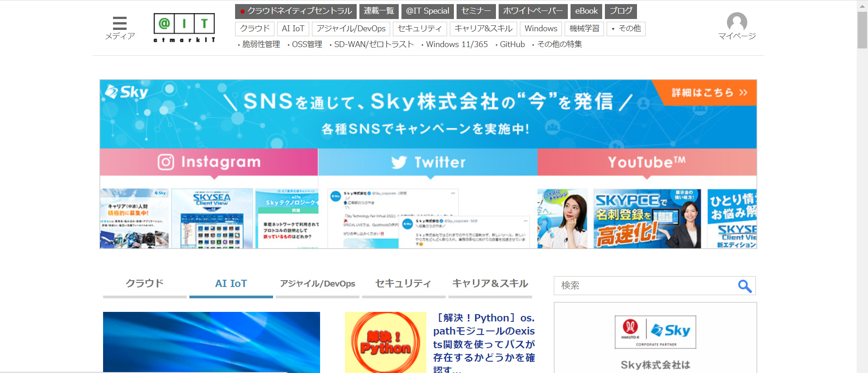Screen dimensions: 868x373
Task: Click the @IT atmarkIT logo
Action: tap(184, 28)
